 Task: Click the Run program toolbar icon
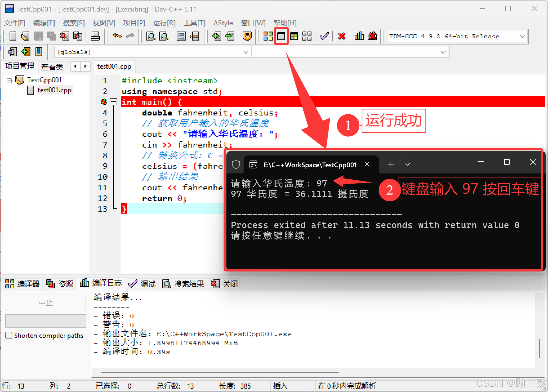(281, 36)
